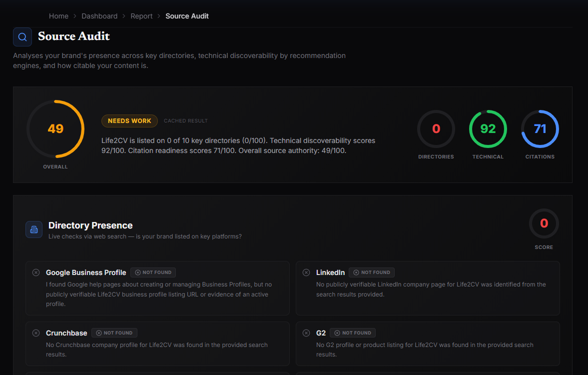Select the Source Audit breadcrumb item
This screenshot has width=588, height=375.
click(187, 16)
